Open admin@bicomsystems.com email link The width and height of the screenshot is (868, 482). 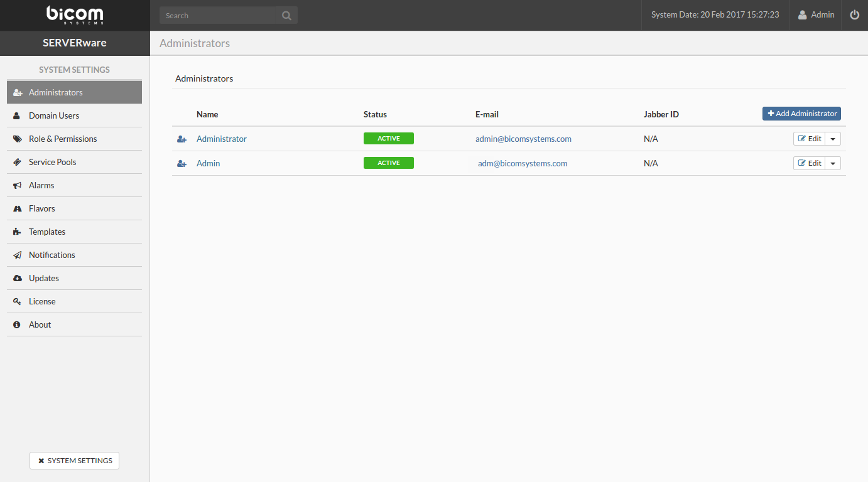coord(523,139)
